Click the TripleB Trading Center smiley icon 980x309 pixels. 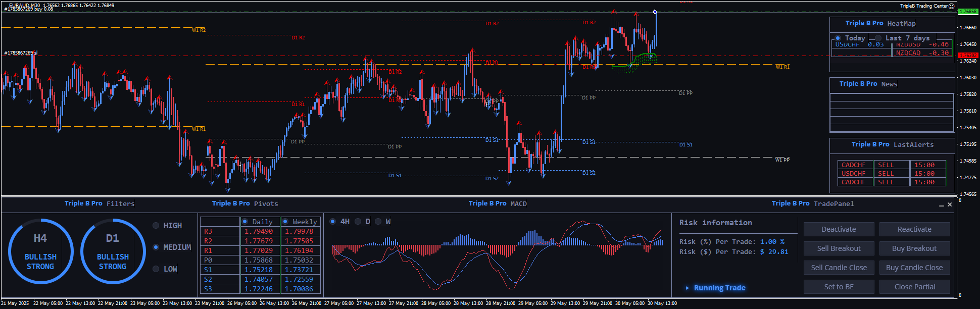click(952, 6)
